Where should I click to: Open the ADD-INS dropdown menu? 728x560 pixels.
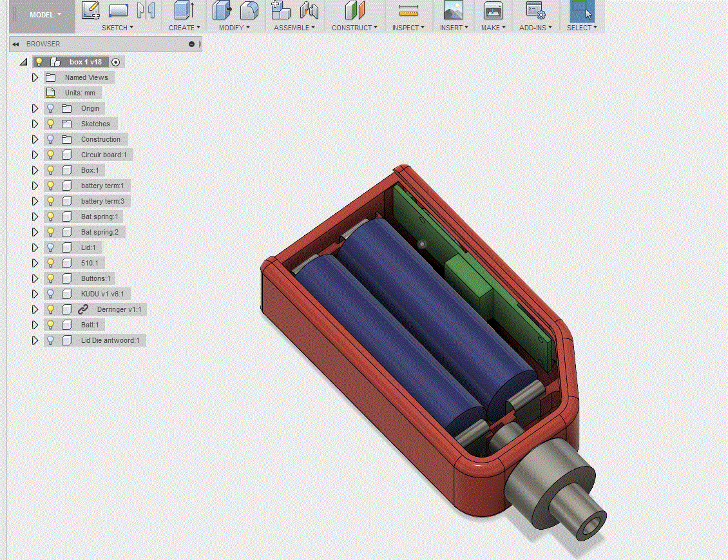pyautogui.click(x=536, y=28)
